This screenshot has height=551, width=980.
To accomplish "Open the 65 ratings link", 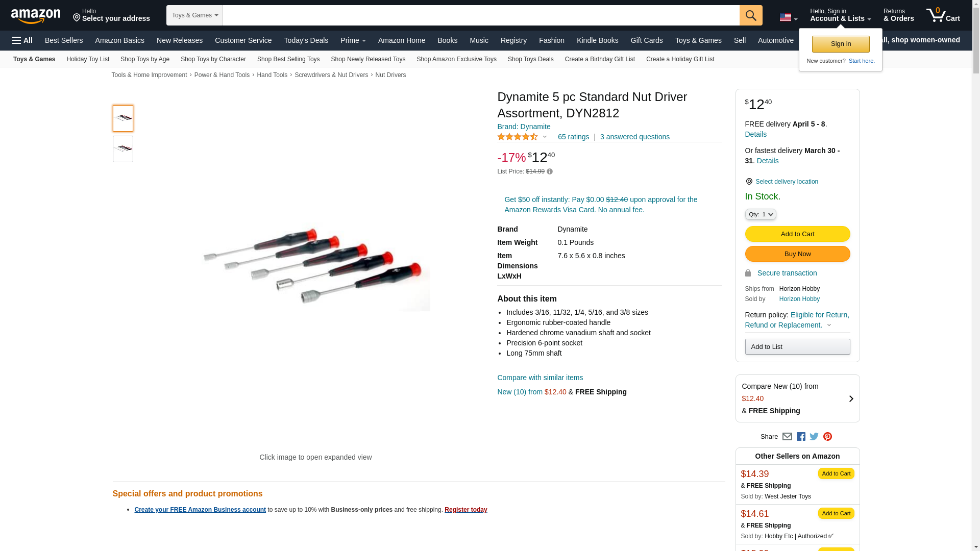I will click(x=573, y=137).
